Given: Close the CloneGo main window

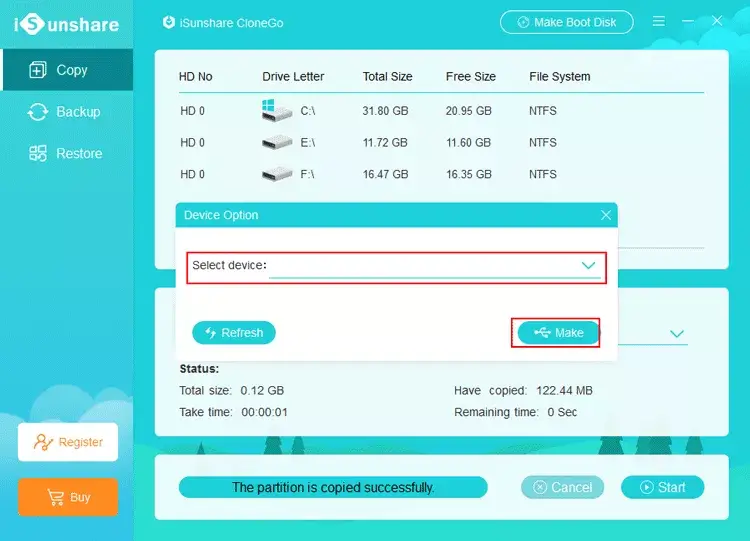Looking at the screenshot, I should [x=717, y=21].
